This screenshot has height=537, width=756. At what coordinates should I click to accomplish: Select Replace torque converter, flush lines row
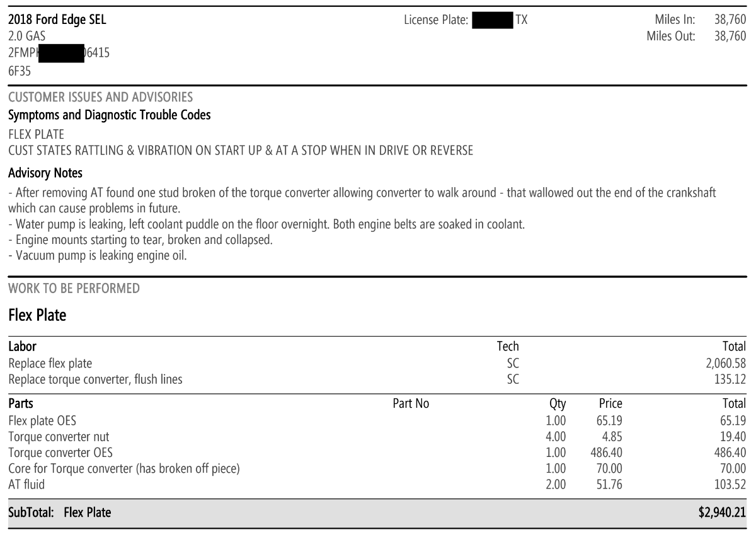point(377,379)
